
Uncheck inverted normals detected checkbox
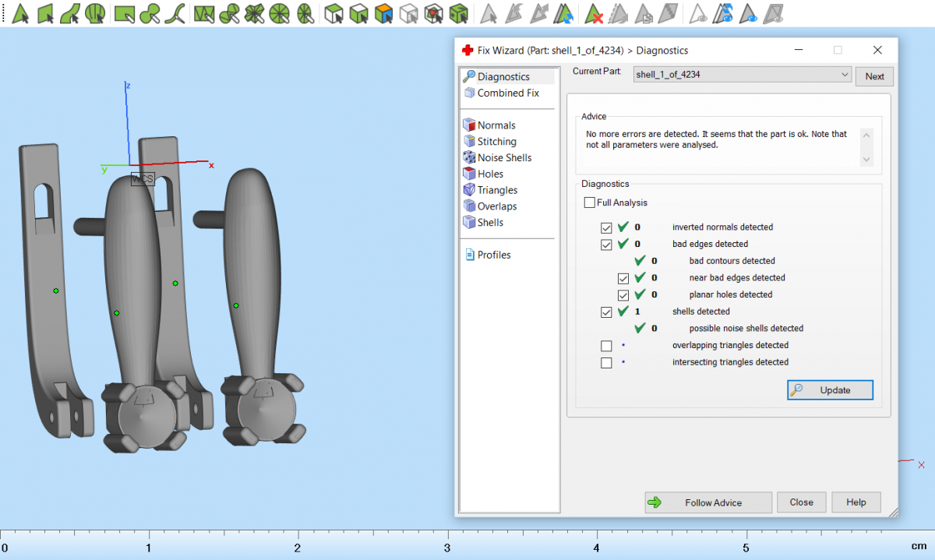click(607, 227)
